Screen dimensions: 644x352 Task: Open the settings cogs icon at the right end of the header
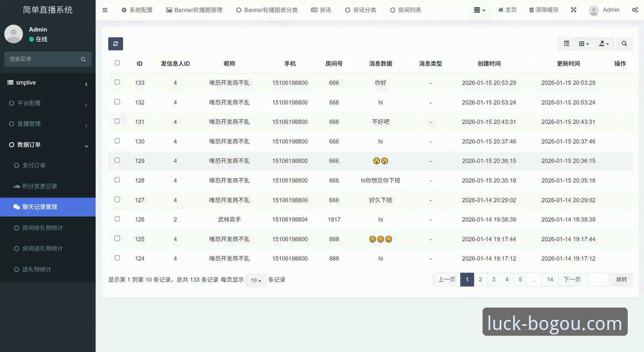pyautogui.click(x=635, y=10)
